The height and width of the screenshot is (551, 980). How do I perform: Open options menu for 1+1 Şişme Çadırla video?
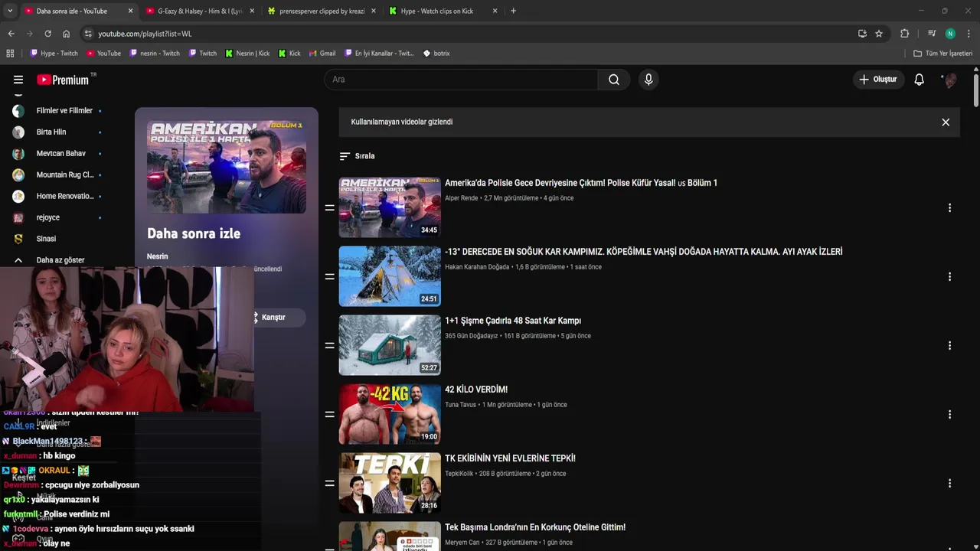point(949,345)
